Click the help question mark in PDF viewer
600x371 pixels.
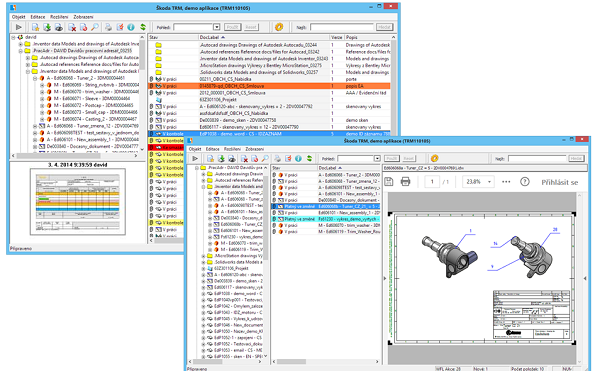[x=525, y=182]
